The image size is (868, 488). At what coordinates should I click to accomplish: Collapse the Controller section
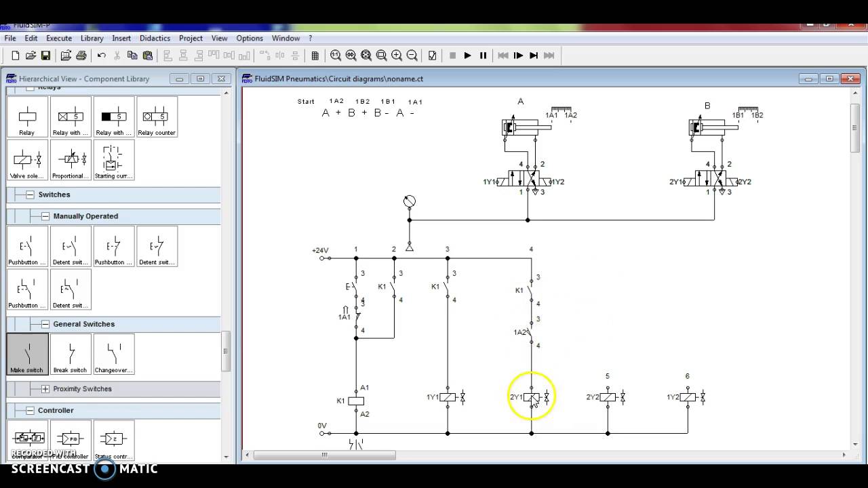pyautogui.click(x=30, y=411)
